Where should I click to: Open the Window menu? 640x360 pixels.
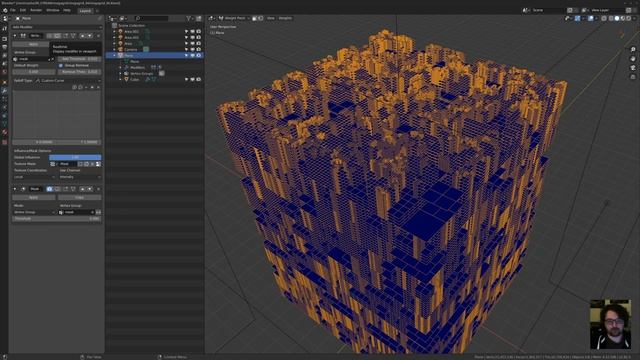click(53, 10)
